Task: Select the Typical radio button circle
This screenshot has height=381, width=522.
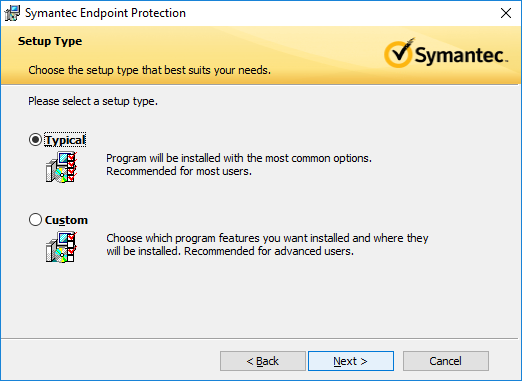Action: pyautogui.click(x=35, y=140)
